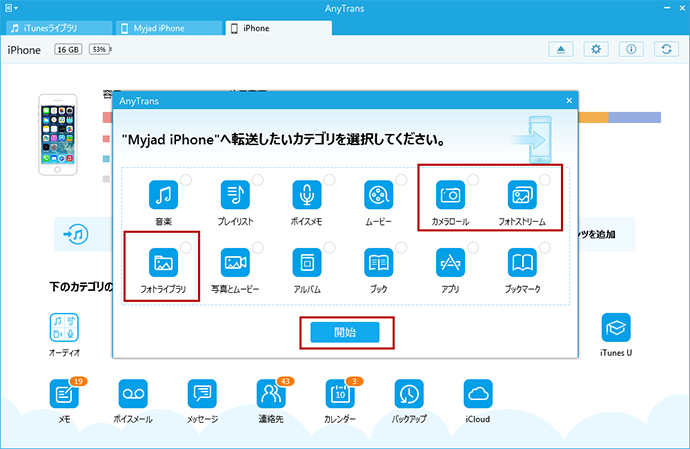The width and height of the screenshot is (690, 449).
Task: Switch to the iTunesライブラリ tab
Action: point(59,28)
